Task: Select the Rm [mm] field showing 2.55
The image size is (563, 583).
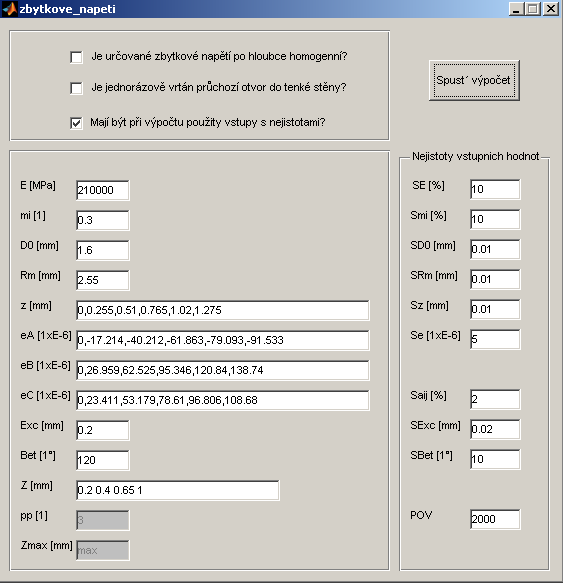Action: 103,280
